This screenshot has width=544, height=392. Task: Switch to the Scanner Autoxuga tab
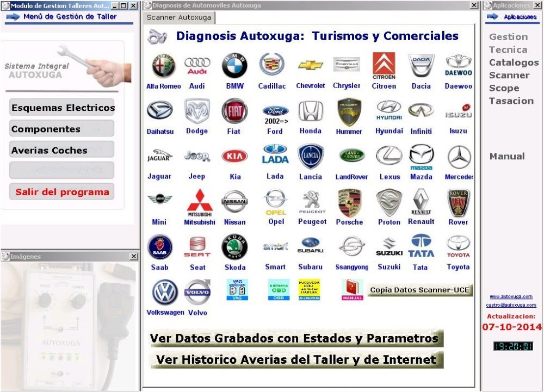pyautogui.click(x=179, y=18)
